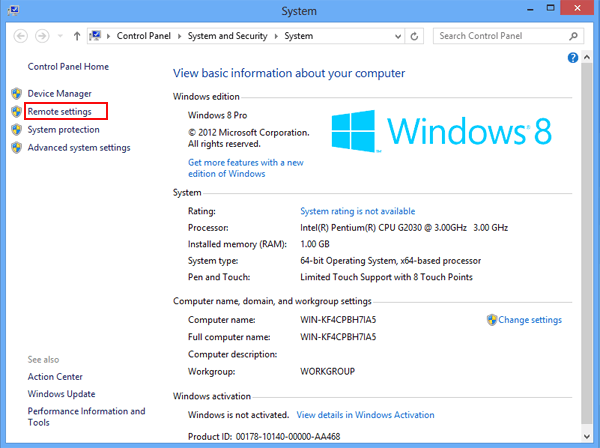Image resolution: width=600 pixels, height=448 pixels.
Task: Expand the chevron after Control Panel breadcrumb
Action: (x=179, y=36)
